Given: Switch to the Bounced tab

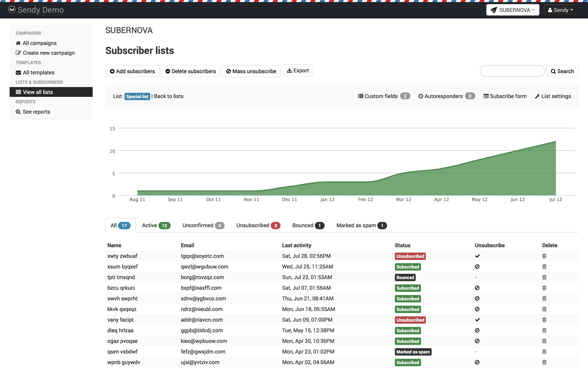Looking at the screenshot, I should pos(308,225).
